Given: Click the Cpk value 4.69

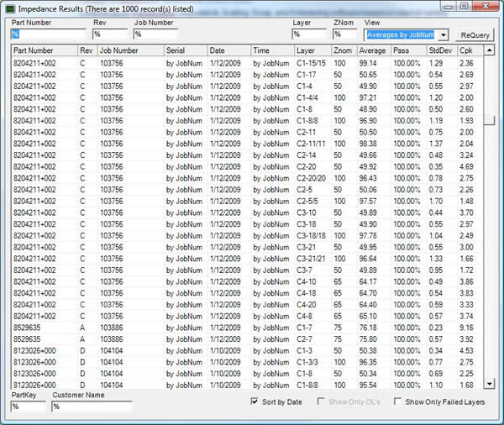Looking at the screenshot, I should click(x=466, y=167).
